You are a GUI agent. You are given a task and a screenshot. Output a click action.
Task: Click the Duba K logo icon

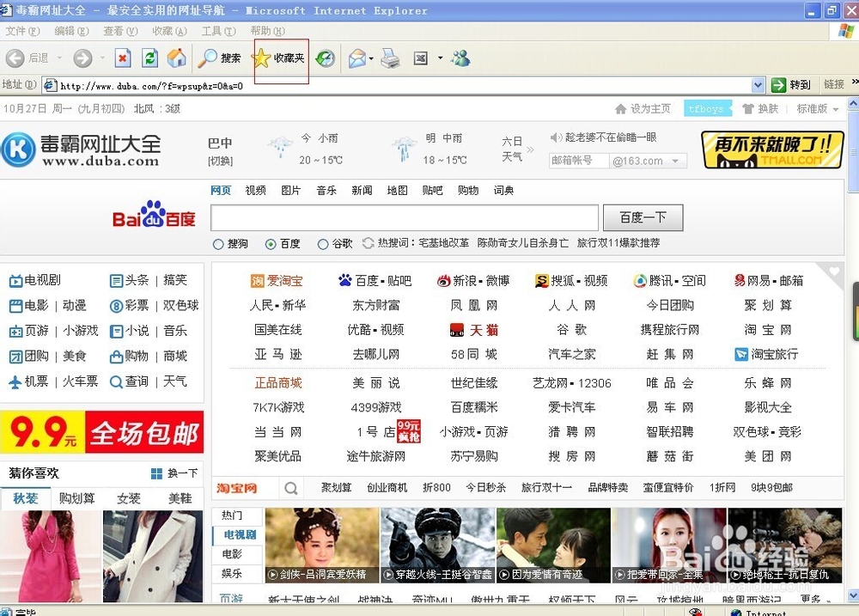(18, 149)
